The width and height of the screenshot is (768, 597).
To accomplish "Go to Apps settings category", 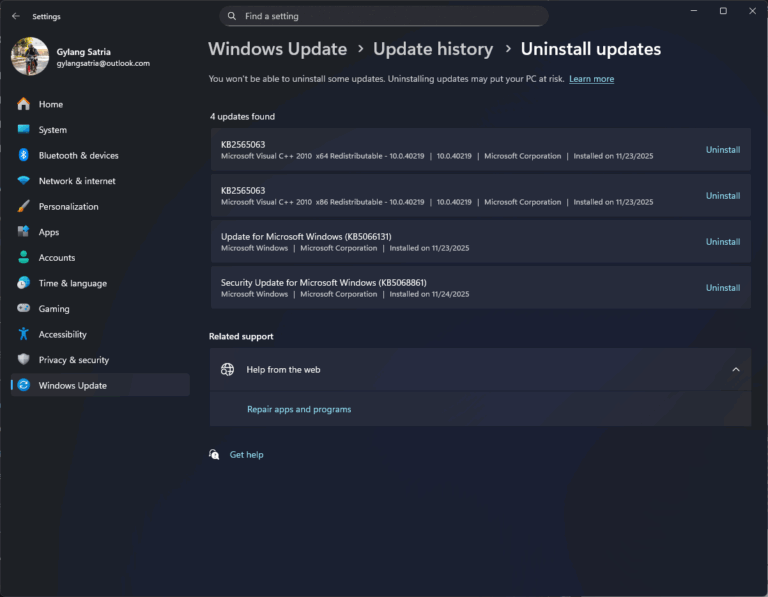I will pos(48,232).
